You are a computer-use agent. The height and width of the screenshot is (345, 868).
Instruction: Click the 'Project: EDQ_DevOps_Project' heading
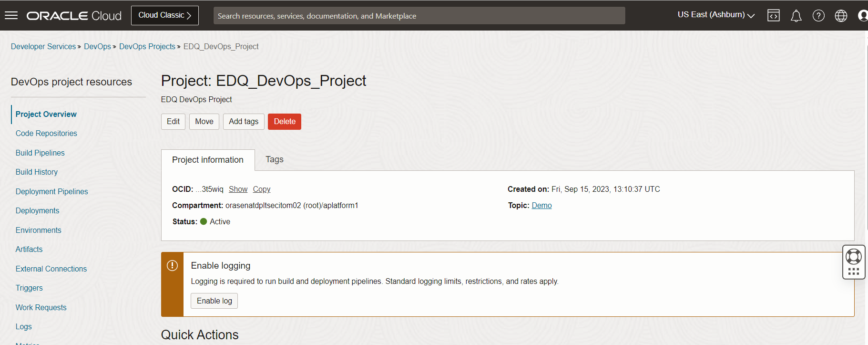pyautogui.click(x=264, y=81)
